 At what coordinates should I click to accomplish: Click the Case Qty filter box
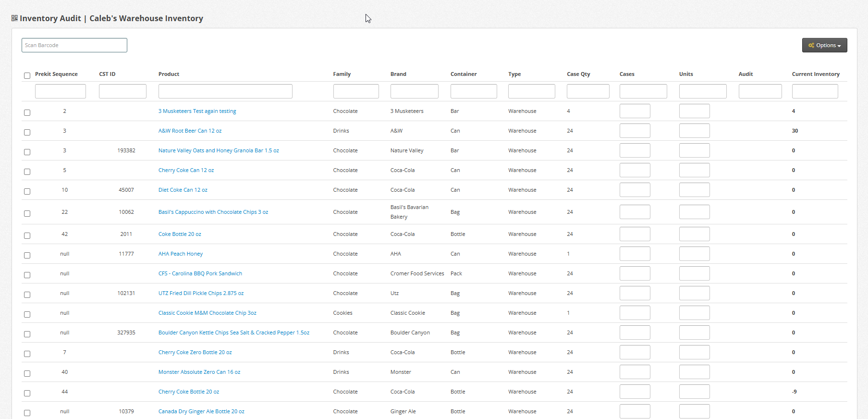(588, 91)
